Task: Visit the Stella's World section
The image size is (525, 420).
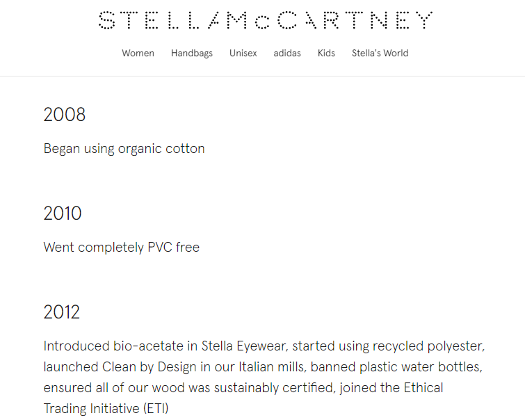Action: tap(380, 54)
